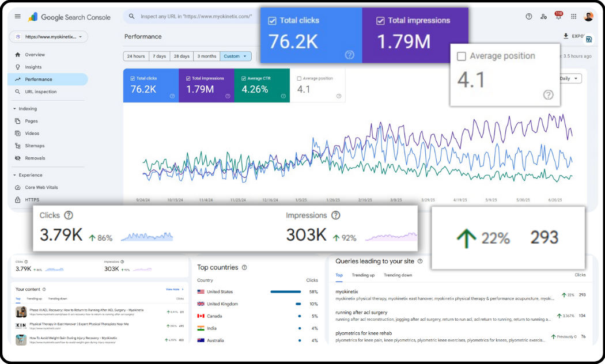Select the 28 days date filter
This screenshot has width=605, height=364.
click(x=180, y=56)
